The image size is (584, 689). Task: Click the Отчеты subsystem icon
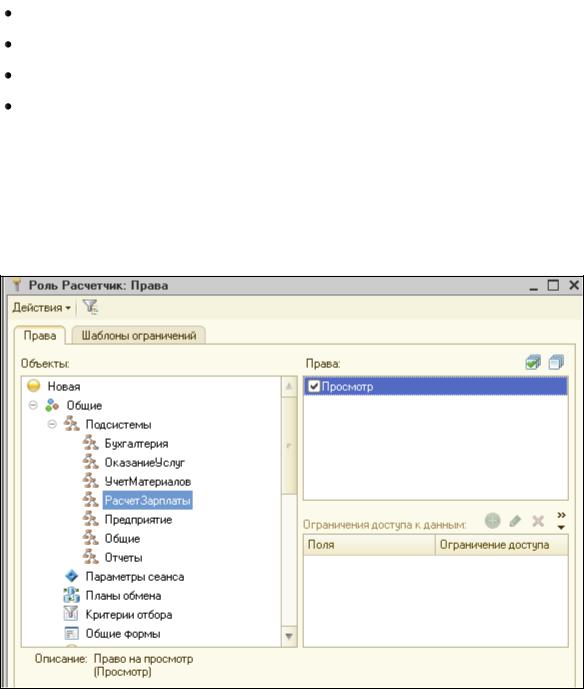click(90, 557)
